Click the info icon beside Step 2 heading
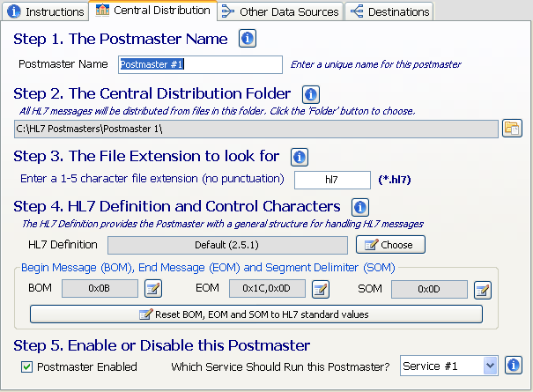The width and height of the screenshot is (533, 392). 310,94
